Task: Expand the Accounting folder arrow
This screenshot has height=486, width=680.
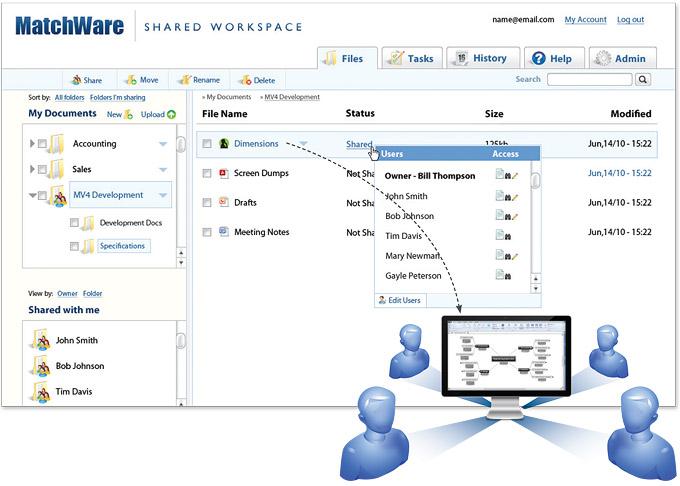Action: tap(32, 144)
